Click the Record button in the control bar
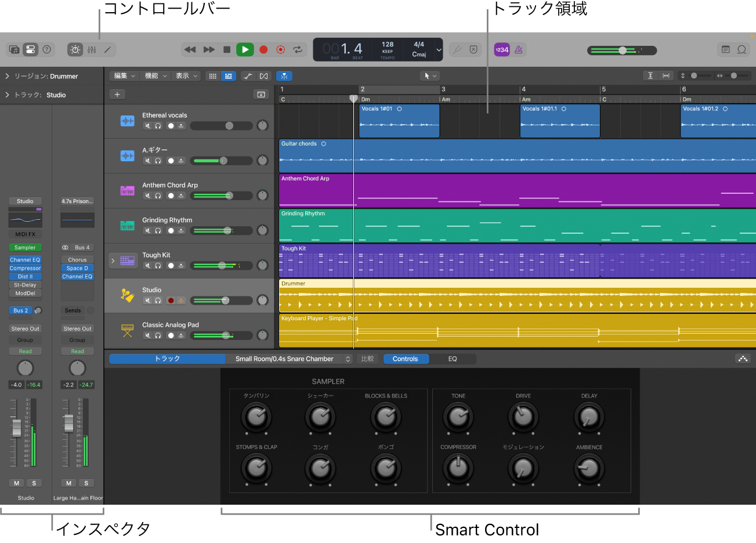The height and width of the screenshot is (543, 756). click(x=263, y=50)
